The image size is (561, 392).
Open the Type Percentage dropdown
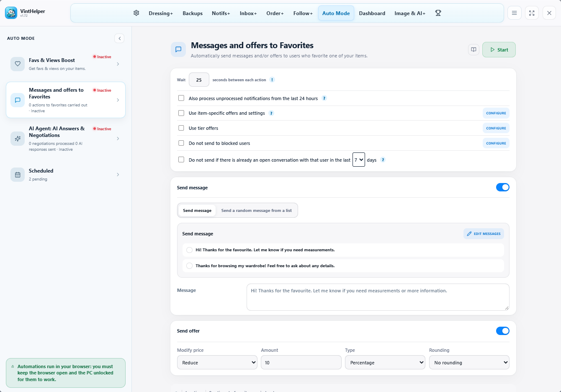(385, 362)
